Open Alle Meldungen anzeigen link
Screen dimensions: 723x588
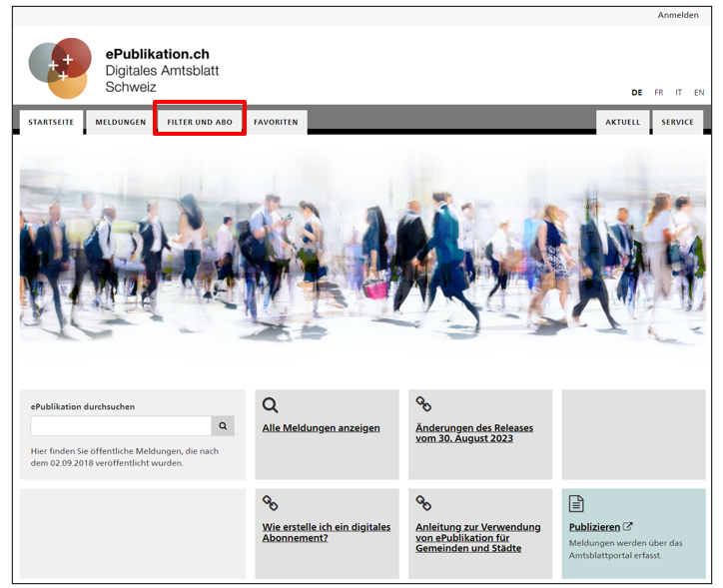point(321,428)
